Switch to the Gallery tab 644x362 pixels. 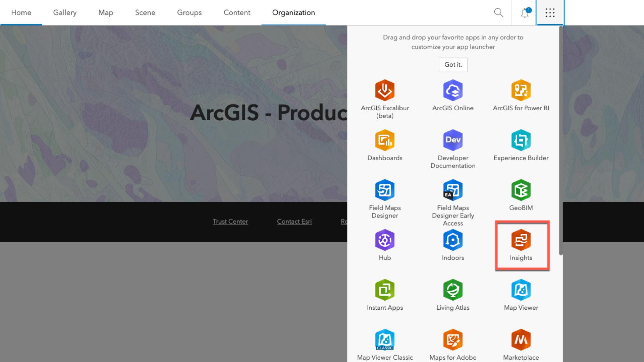point(64,12)
